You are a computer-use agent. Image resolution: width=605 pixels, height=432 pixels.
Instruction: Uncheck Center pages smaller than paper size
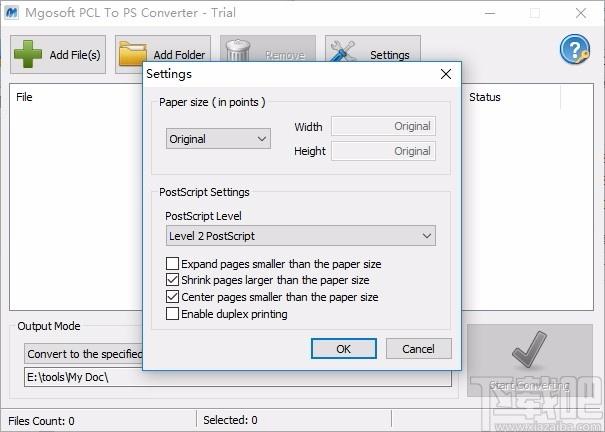(x=172, y=297)
